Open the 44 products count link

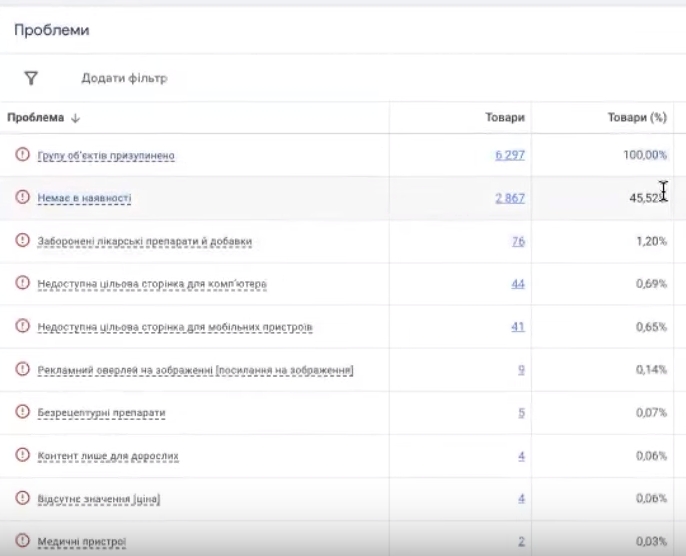(518, 285)
